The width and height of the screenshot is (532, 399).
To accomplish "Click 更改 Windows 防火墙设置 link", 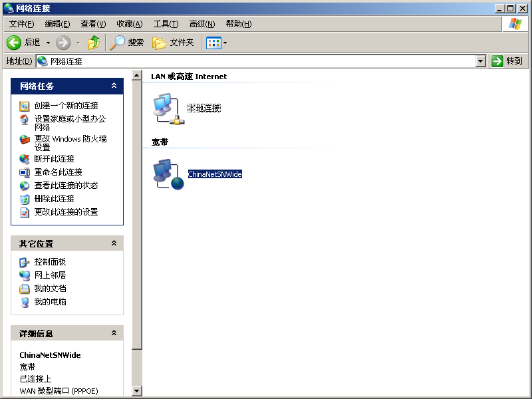I will point(70,143).
